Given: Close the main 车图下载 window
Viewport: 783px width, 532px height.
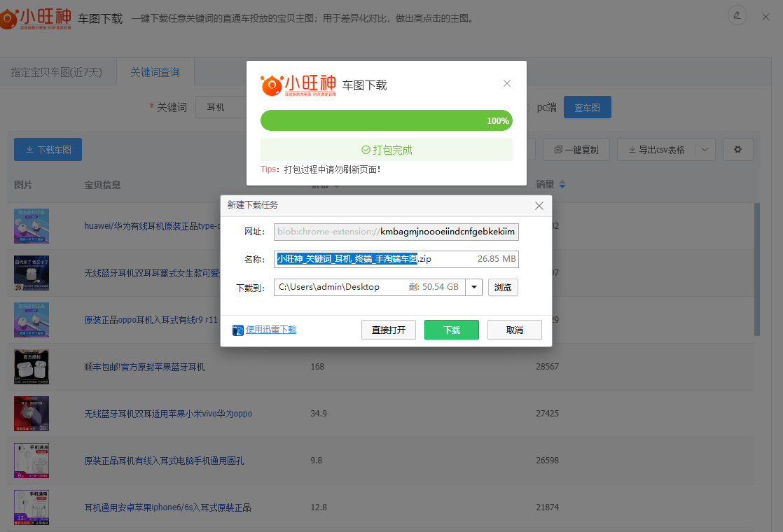Looking at the screenshot, I should [x=765, y=17].
